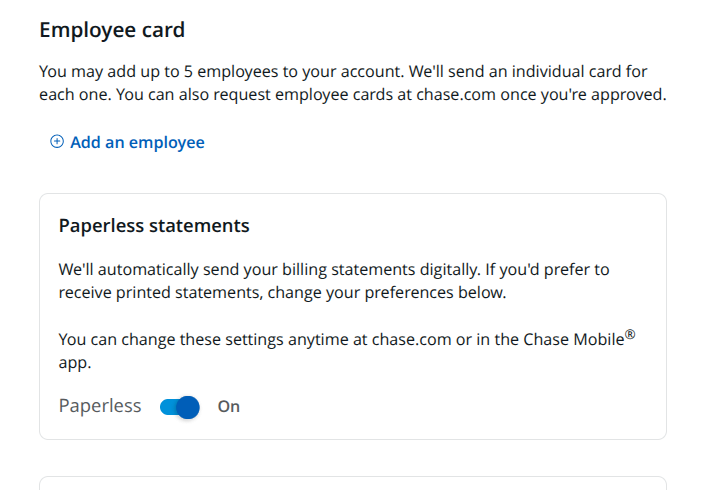Click the On status label
The width and height of the screenshot is (711, 490).
(229, 407)
